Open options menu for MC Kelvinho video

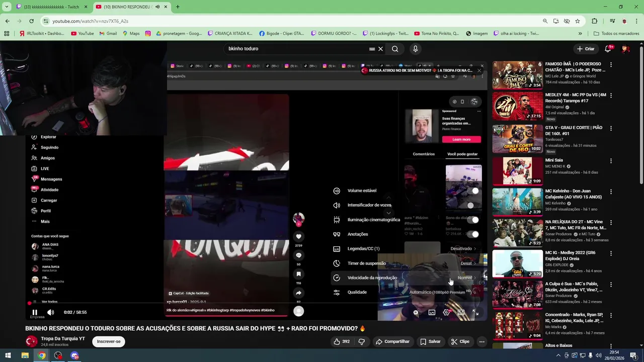tap(611, 192)
